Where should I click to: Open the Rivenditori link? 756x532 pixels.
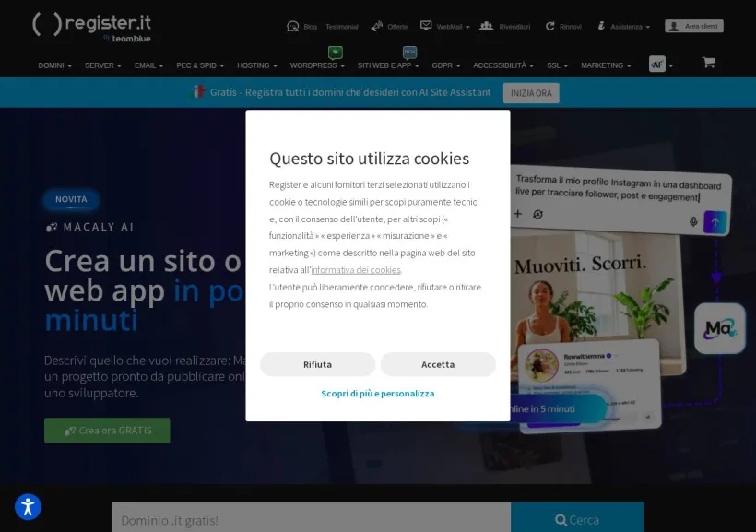point(514,27)
